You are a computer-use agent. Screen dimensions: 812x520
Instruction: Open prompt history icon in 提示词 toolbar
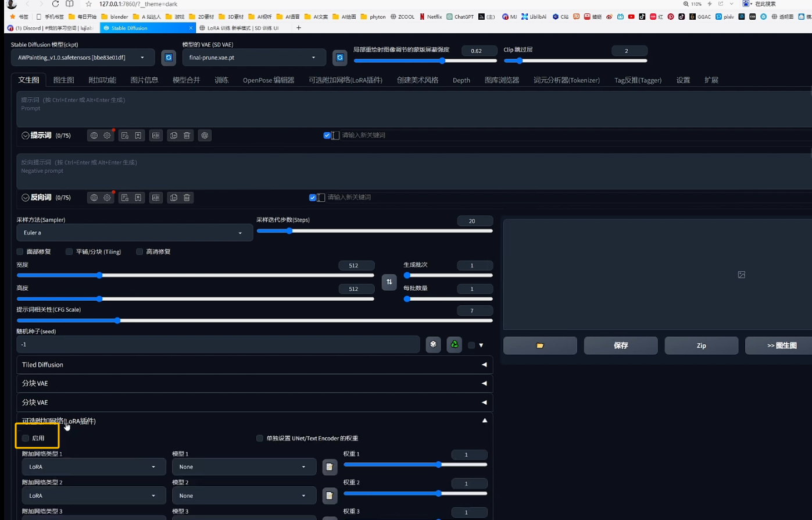[125, 136]
